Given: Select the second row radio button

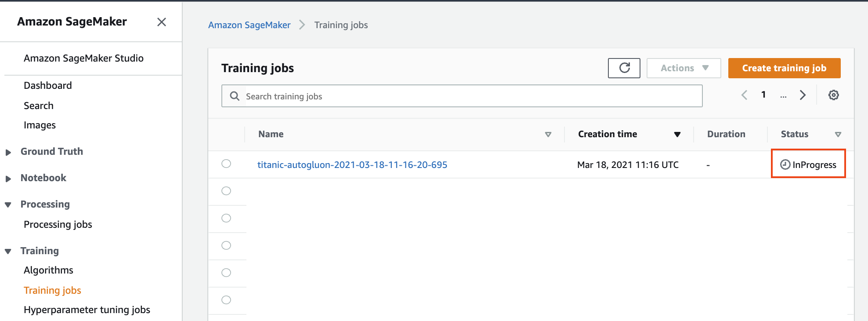Looking at the screenshot, I should (x=226, y=191).
